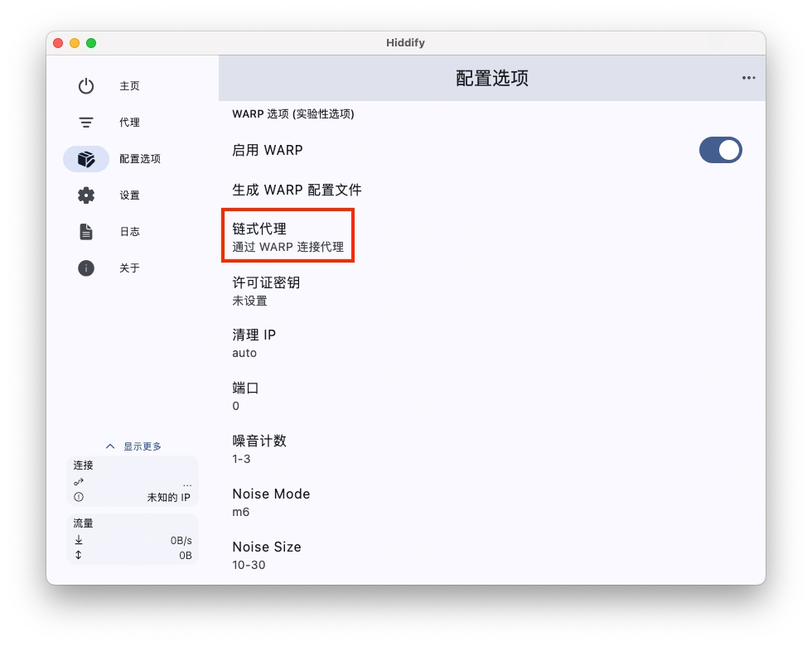Edit the 端口 value
812x646 pixels.
[x=245, y=396]
